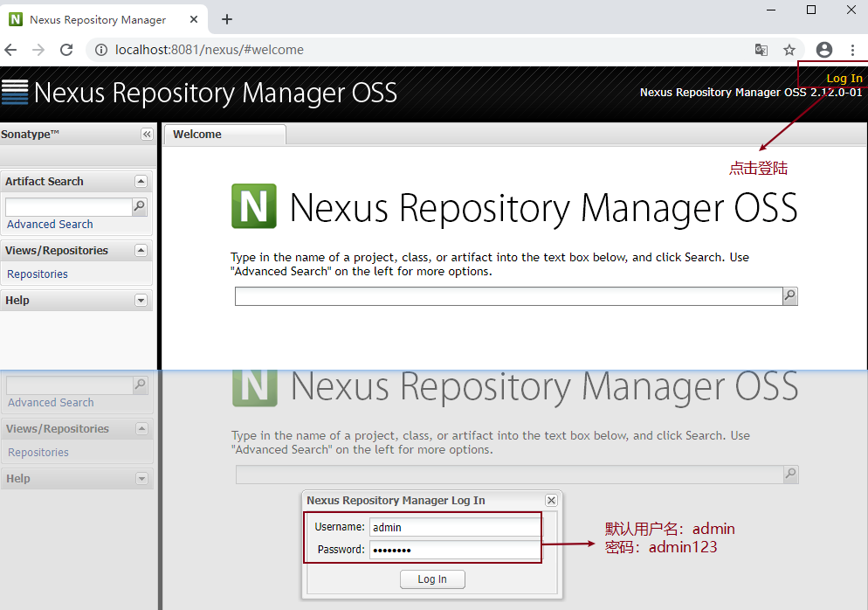Close the Log In dialog
Screen dimensions: 868x610
[x=551, y=500]
